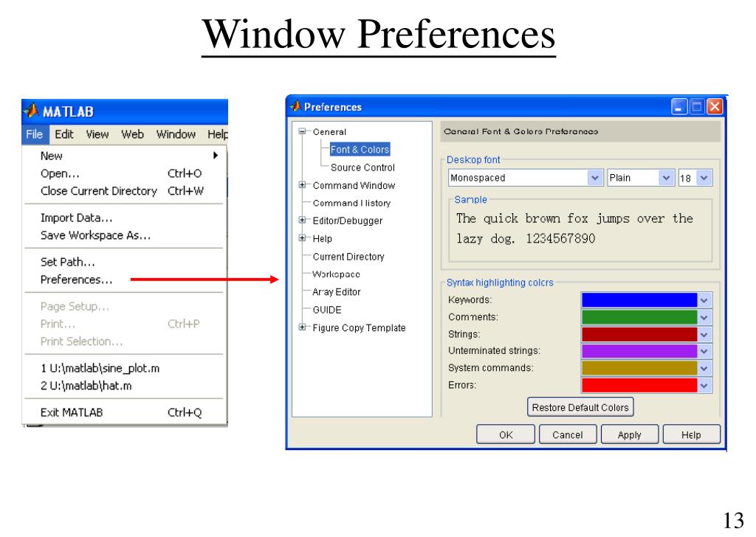Click the MATLAB logo icon in title bar
Screen dimensions: 756x537
tap(31, 111)
